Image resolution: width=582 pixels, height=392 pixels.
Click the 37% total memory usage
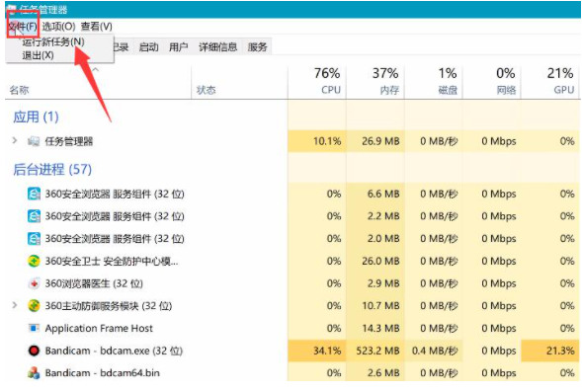click(x=385, y=73)
